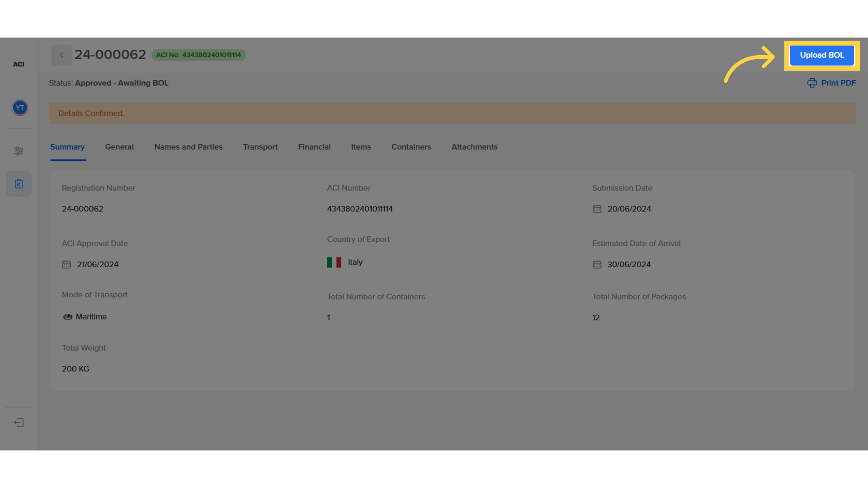The image size is (868, 488).
Task: Open the ACI No: 4343802401011114 badge
Action: click(198, 55)
